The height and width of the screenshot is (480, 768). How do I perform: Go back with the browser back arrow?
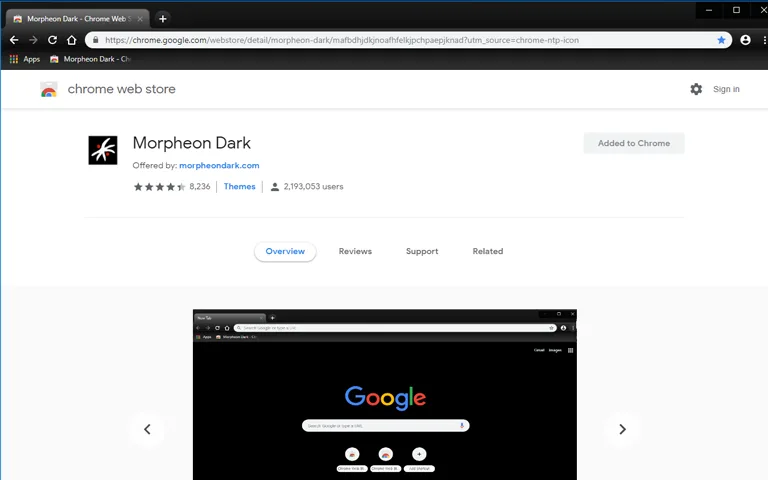[x=14, y=40]
